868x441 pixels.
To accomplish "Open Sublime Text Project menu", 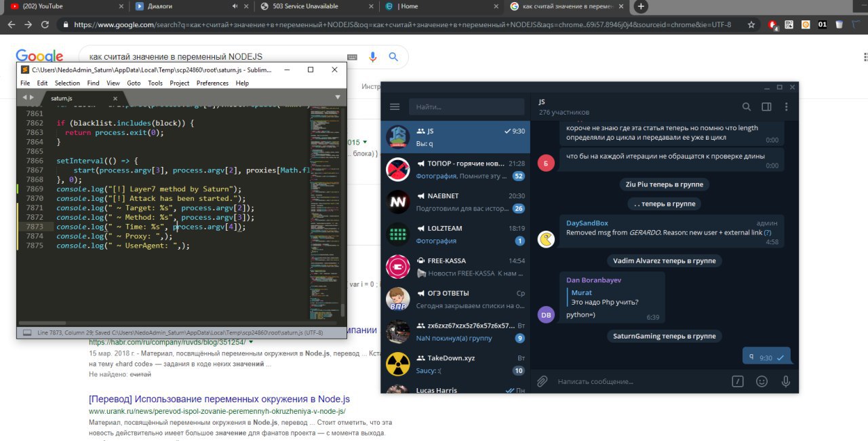I will (x=180, y=83).
